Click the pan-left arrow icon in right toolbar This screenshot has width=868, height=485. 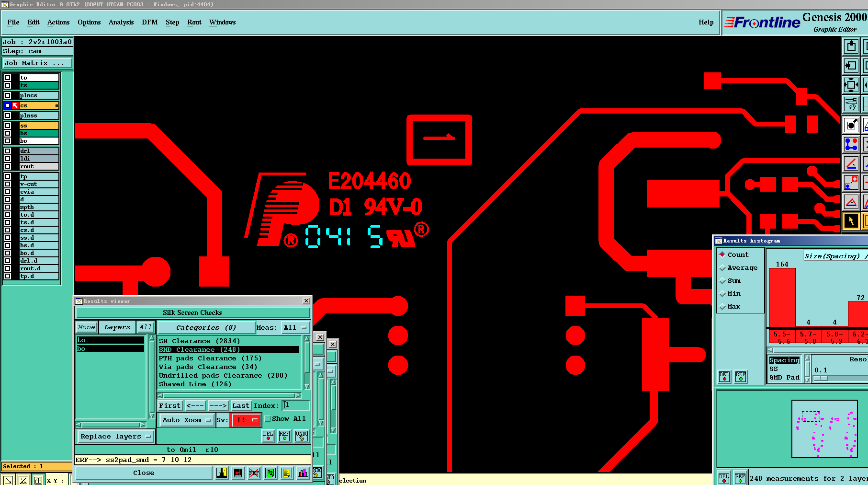(x=851, y=66)
